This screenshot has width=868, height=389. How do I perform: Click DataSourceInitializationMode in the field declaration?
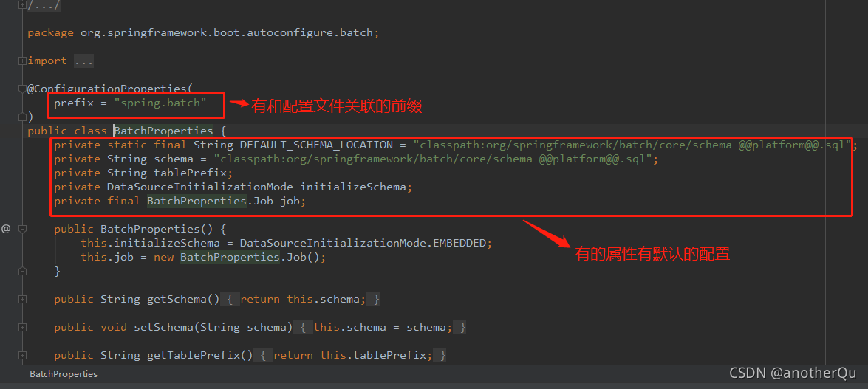point(200,187)
